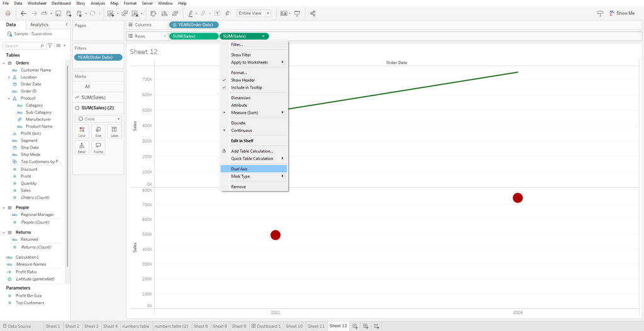The height and width of the screenshot is (331, 644).
Task: Click the first SUM(Sales) pill on Rows
Action: tap(194, 36)
